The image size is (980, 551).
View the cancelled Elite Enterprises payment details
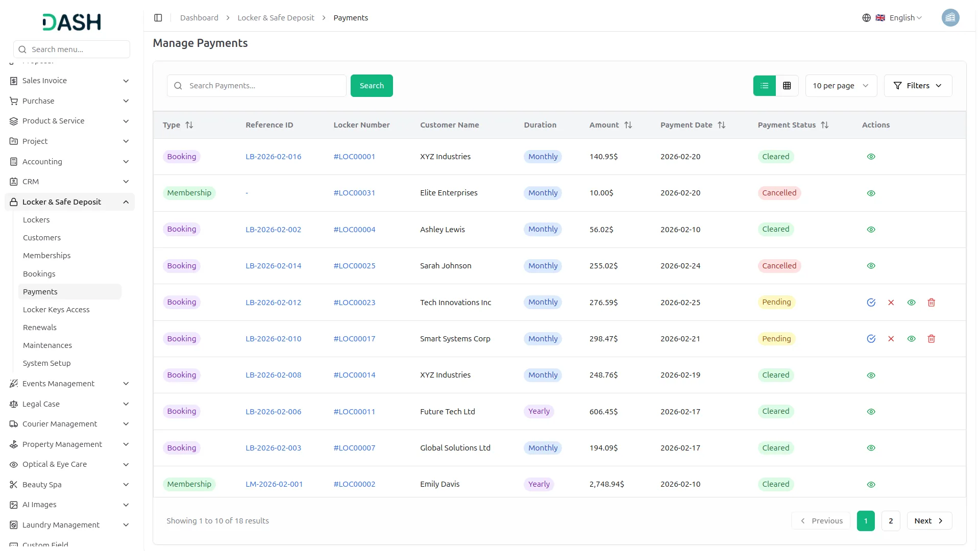click(x=871, y=193)
